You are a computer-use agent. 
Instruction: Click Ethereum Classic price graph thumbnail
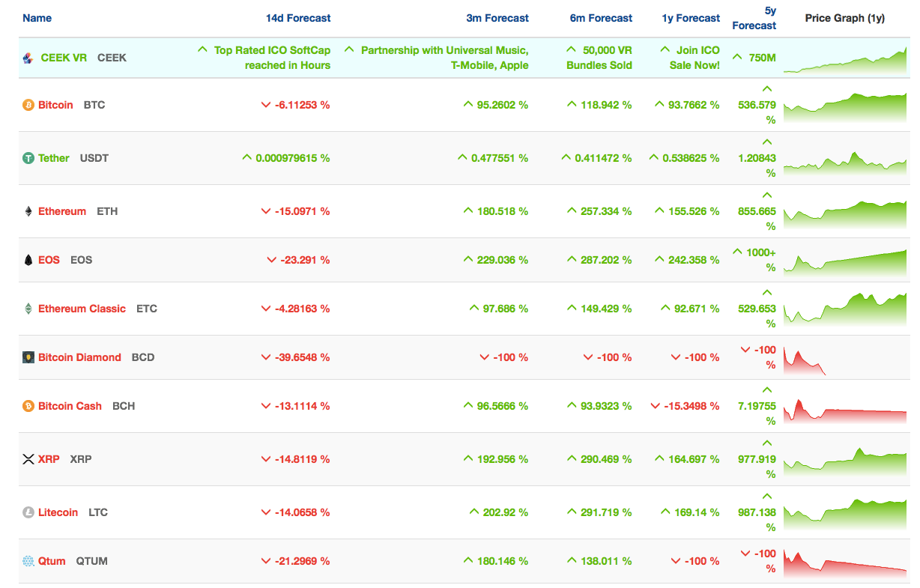click(x=845, y=309)
